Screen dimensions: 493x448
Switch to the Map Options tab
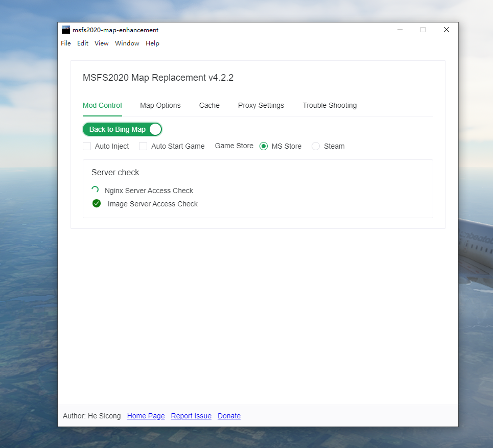coord(160,105)
